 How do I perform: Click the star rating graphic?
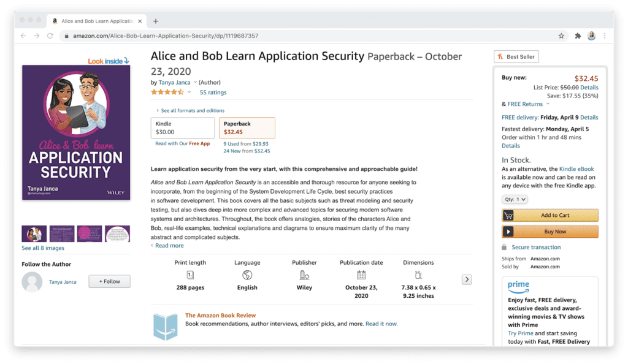167,93
